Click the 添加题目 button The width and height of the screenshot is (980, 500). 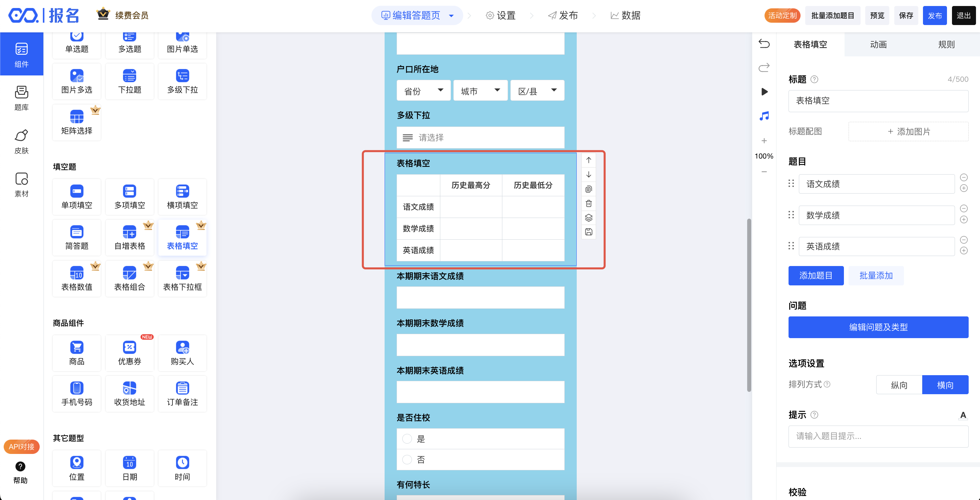click(x=816, y=276)
